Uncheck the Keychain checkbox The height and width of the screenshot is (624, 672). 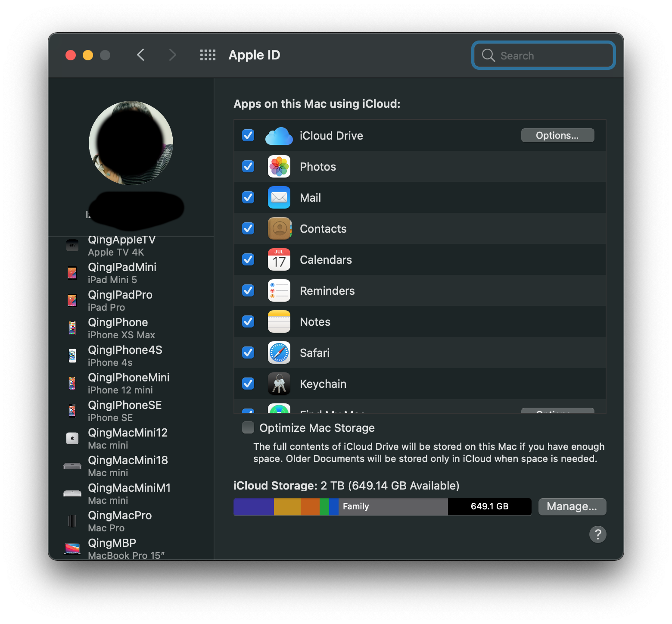pos(248,384)
